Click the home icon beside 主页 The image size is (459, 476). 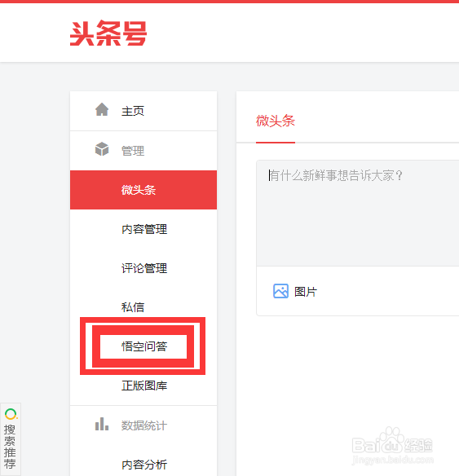(x=102, y=109)
